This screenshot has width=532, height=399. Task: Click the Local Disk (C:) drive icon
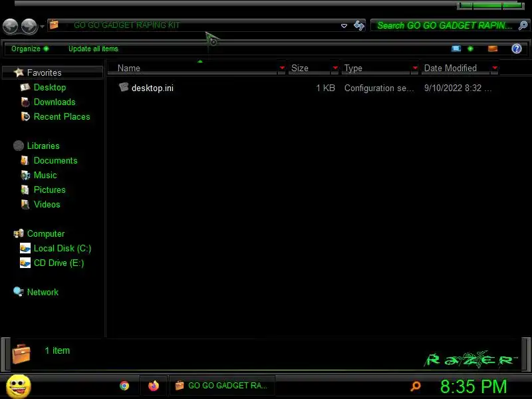(x=25, y=248)
